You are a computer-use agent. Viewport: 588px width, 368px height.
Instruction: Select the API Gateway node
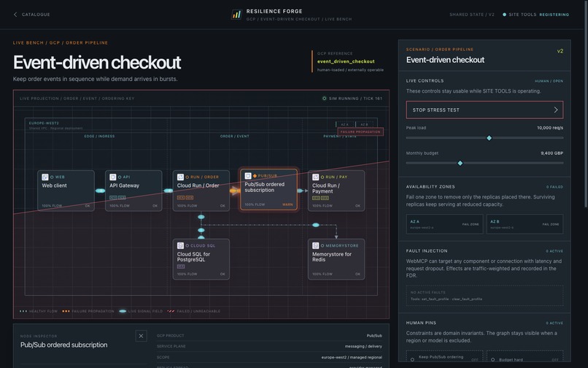(134, 191)
